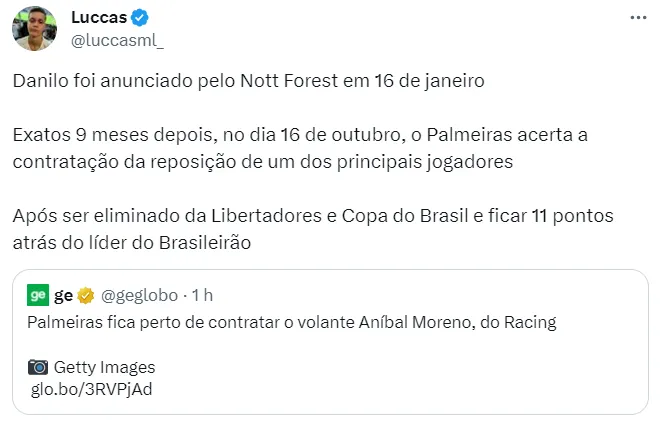Click the paragraph mentioning 16 de outubro
This screenshot has height=426, width=666.
tap(300, 148)
